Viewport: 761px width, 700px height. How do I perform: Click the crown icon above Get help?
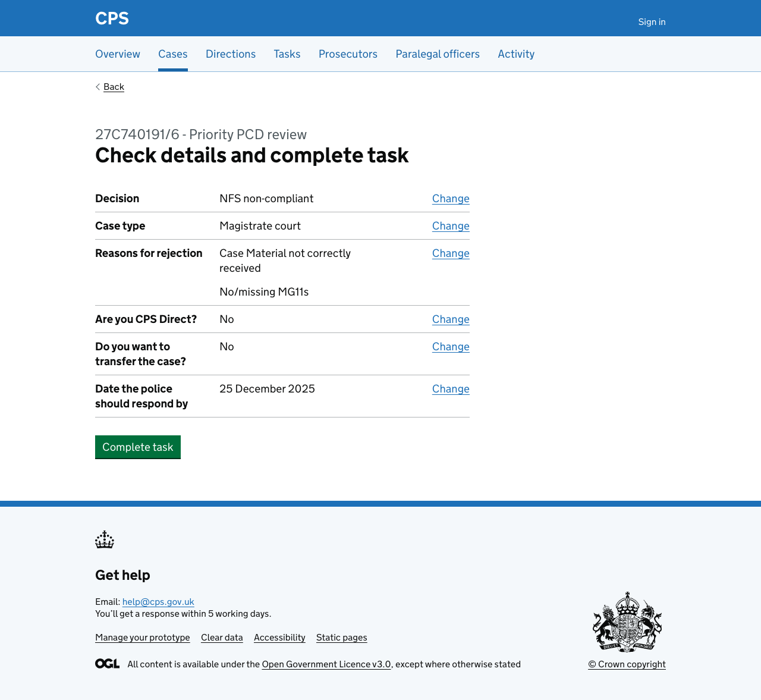[105, 540]
